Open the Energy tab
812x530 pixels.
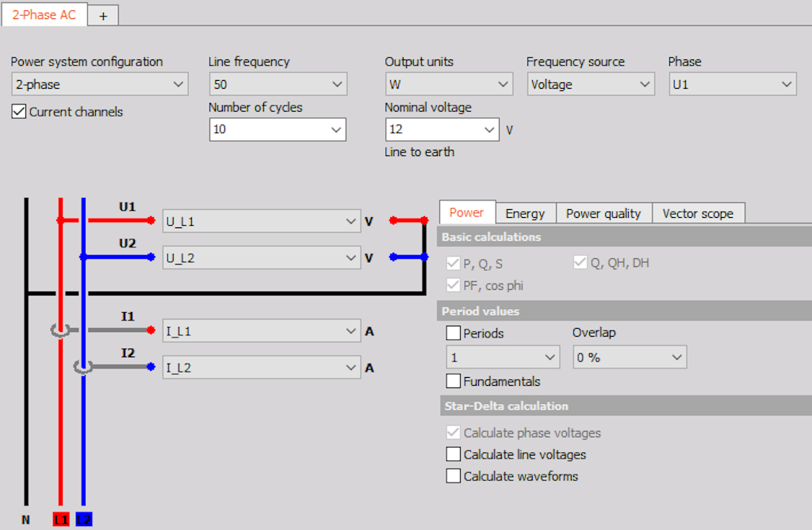point(525,214)
